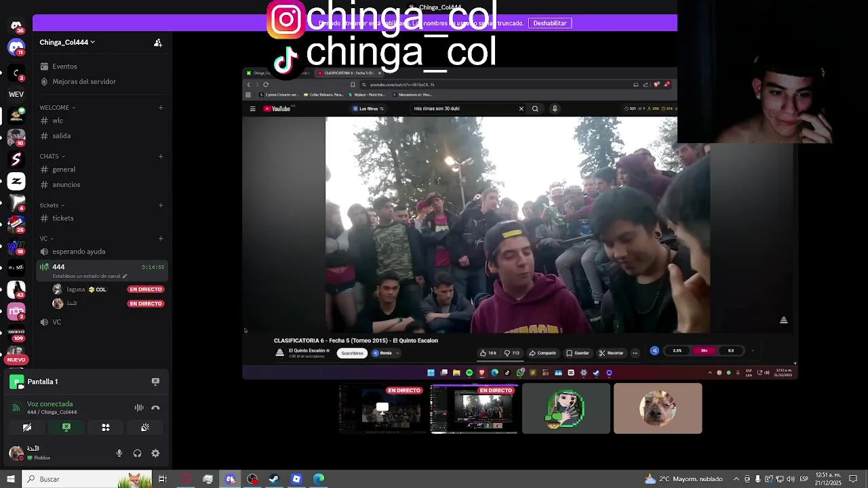868x488 pixels.
Task: Click Compartir under the video
Action: pos(542,353)
